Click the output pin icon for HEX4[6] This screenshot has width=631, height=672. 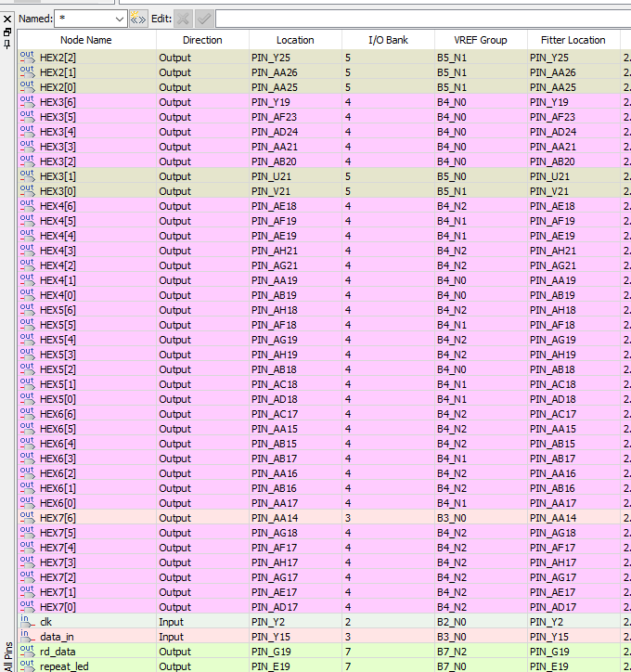tap(28, 206)
